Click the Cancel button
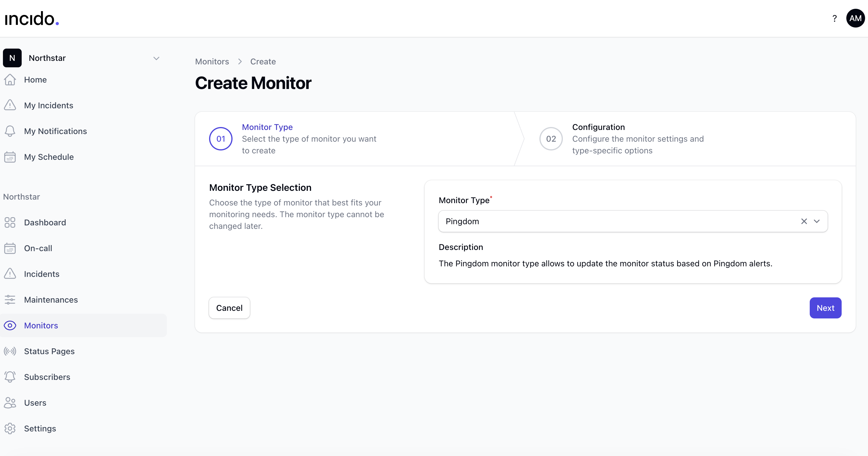 (x=229, y=308)
